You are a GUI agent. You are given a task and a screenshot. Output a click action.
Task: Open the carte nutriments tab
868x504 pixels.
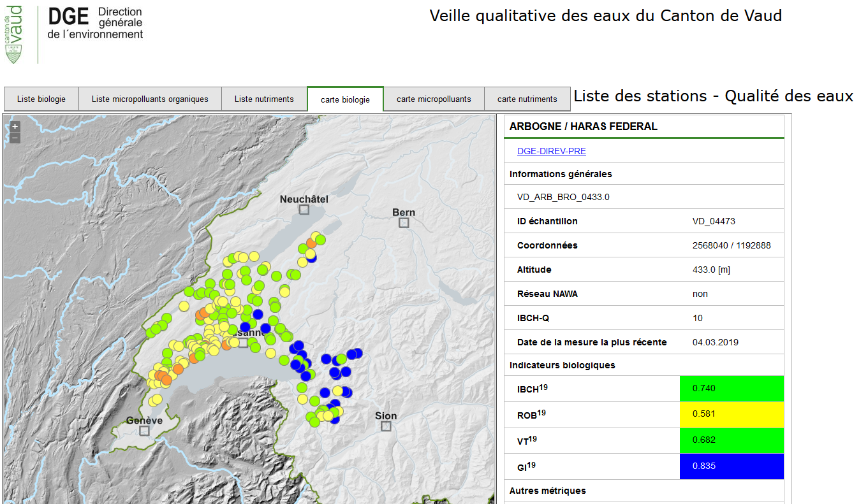click(x=527, y=99)
